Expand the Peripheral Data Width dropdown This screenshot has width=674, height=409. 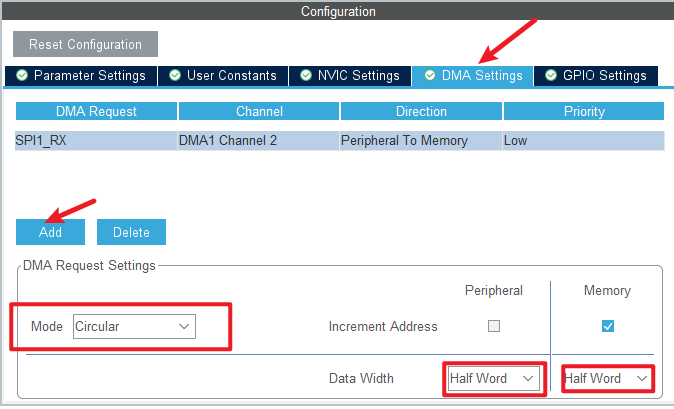click(494, 379)
